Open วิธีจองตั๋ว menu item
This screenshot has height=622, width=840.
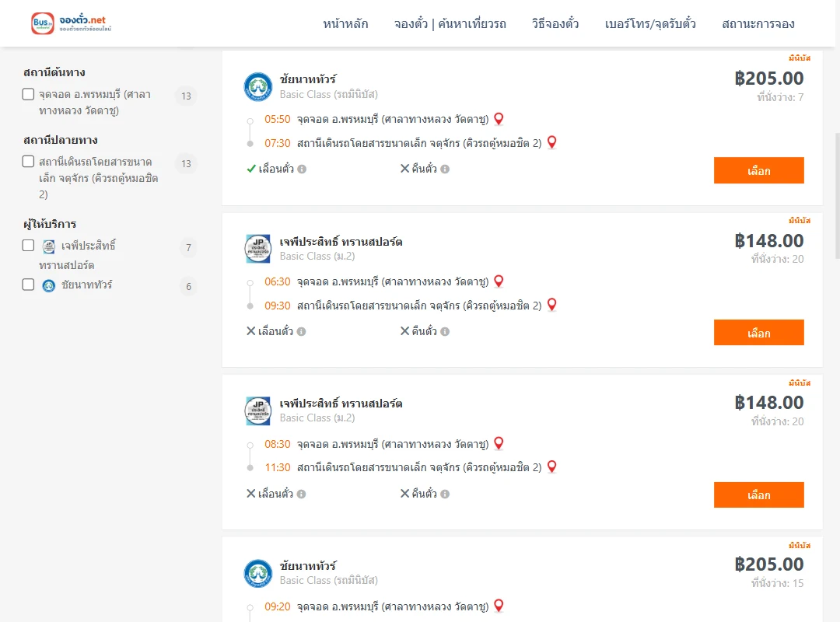tap(555, 23)
